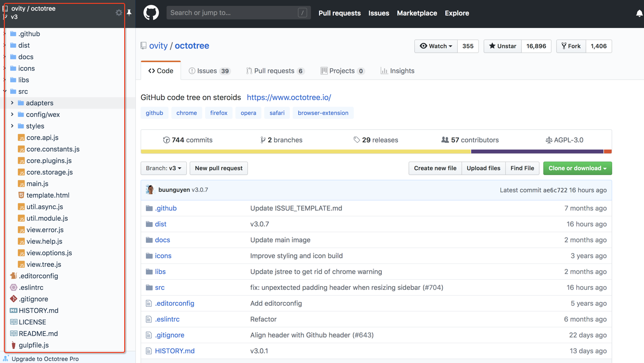Viewport: 644px width, 363px height.
Task: Open view.options.js in sidebar
Action: pyautogui.click(x=49, y=253)
